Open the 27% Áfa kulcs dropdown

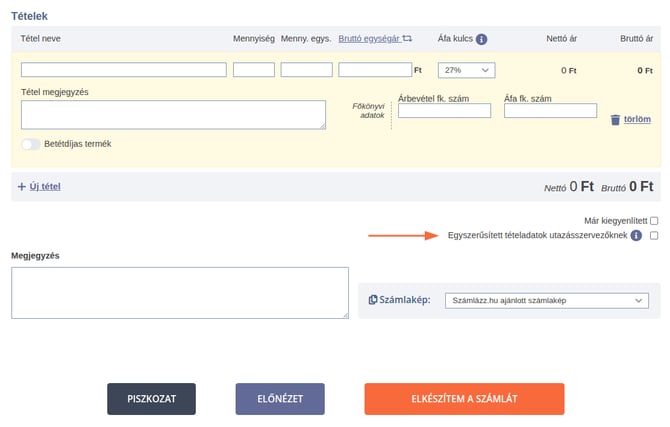466,70
